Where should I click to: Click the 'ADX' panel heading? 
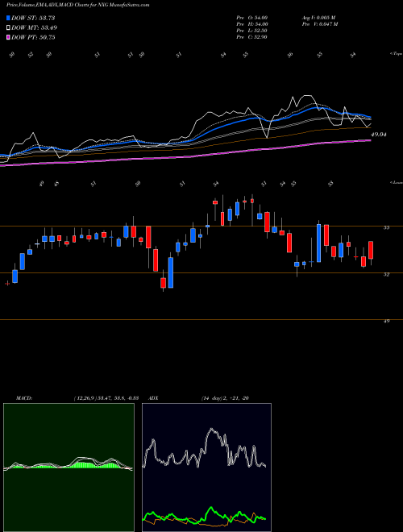click(153, 398)
